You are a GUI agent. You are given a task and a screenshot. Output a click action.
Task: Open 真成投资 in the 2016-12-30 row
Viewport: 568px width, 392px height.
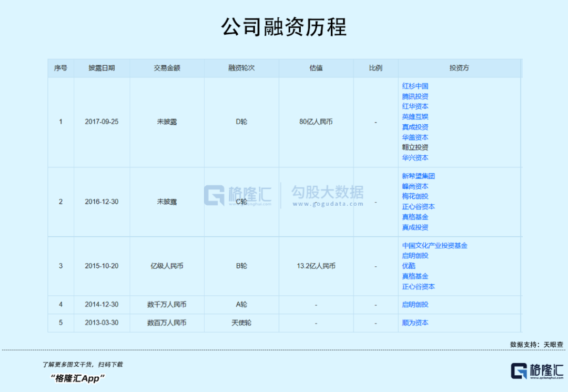(x=415, y=227)
